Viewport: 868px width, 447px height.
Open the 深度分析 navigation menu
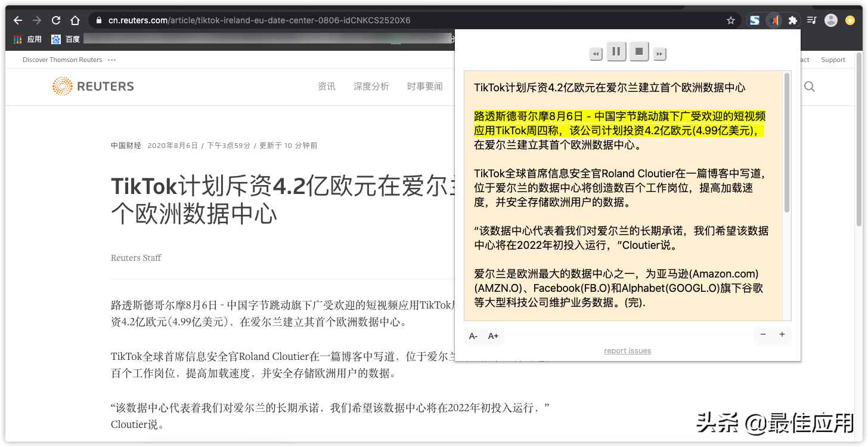click(371, 87)
